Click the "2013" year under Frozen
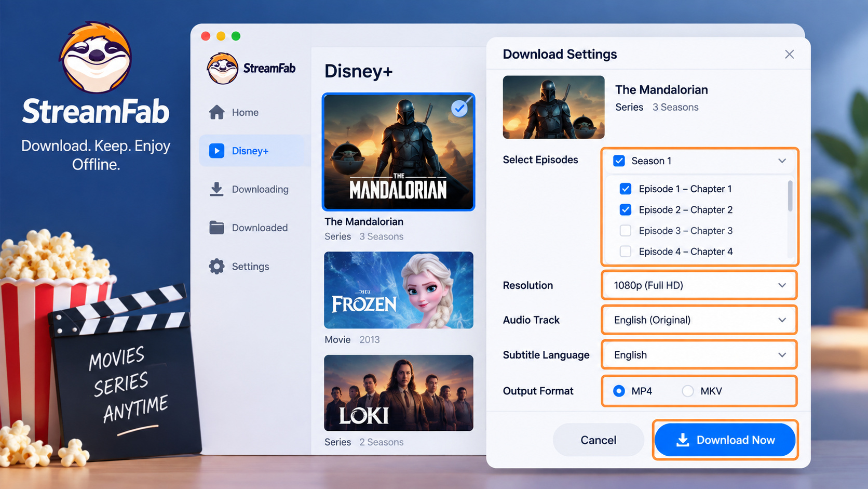The width and height of the screenshot is (868, 489). point(370,339)
